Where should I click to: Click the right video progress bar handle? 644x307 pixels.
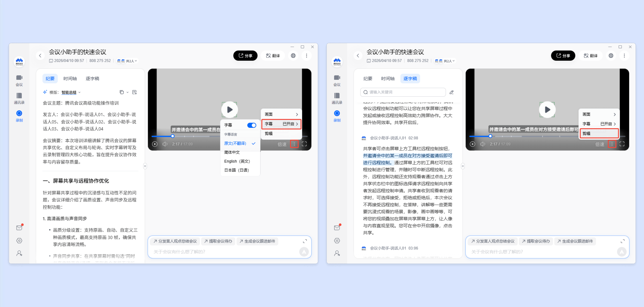click(490, 136)
